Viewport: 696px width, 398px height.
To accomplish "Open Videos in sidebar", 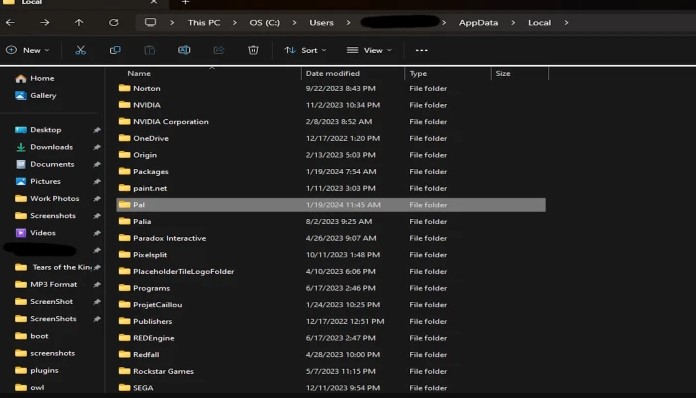I will click(x=36, y=233).
